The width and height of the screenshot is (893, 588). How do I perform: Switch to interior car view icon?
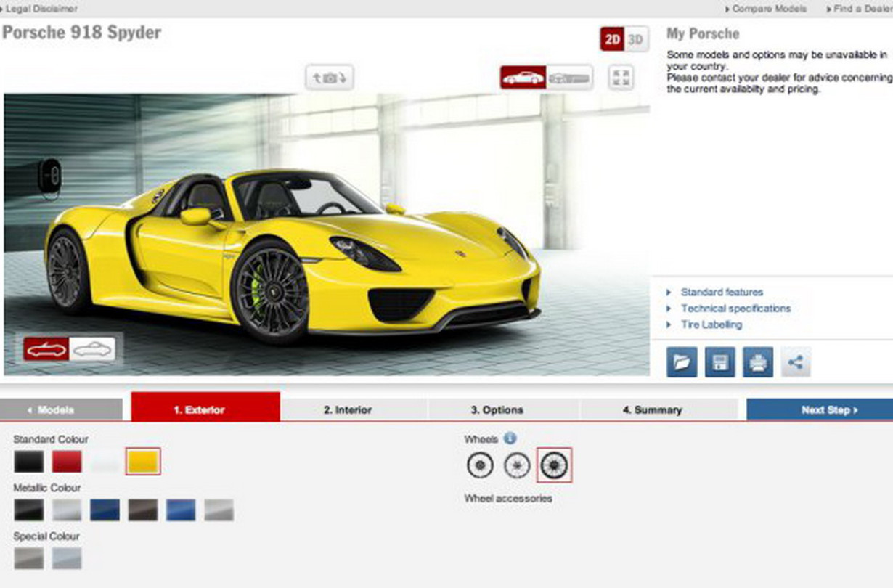(569, 78)
